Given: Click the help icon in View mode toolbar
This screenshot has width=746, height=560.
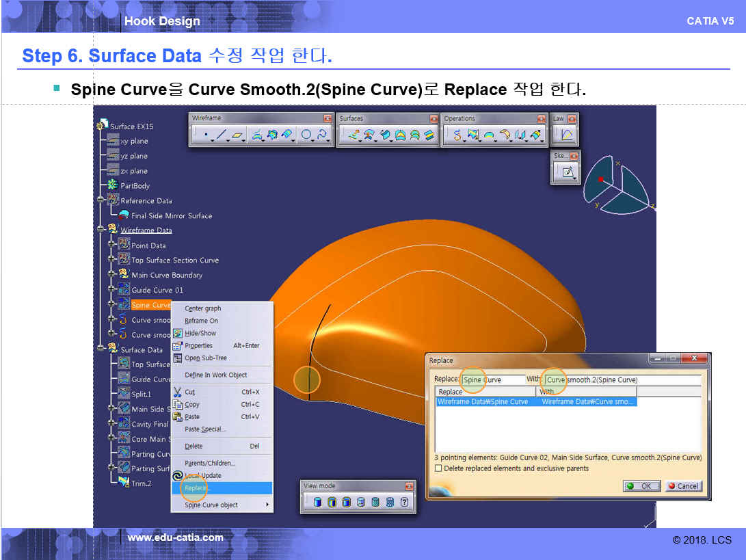Looking at the screenshot, I should [x=405, y=503].
